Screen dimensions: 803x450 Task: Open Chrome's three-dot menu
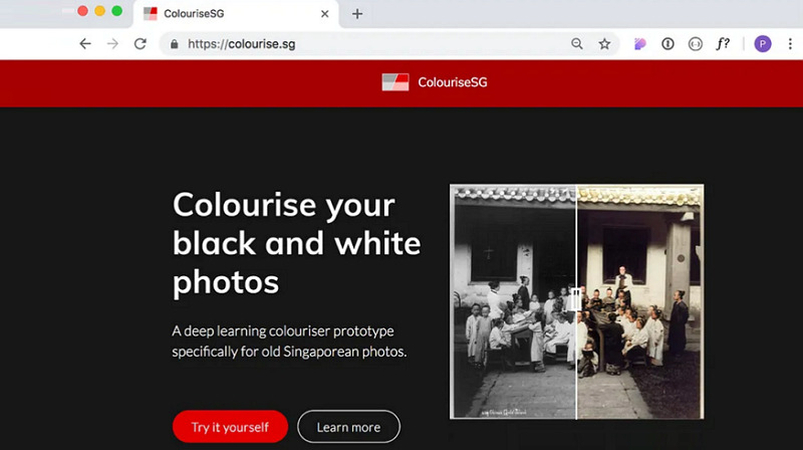click(x=790, y=44)
